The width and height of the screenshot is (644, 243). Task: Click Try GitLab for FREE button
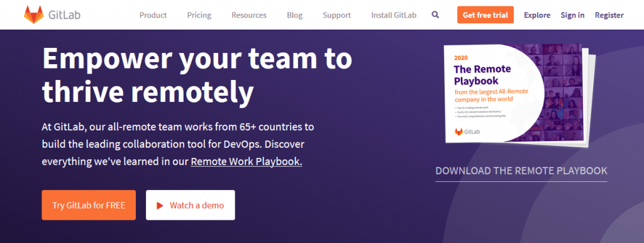click(x=89, y=205)
